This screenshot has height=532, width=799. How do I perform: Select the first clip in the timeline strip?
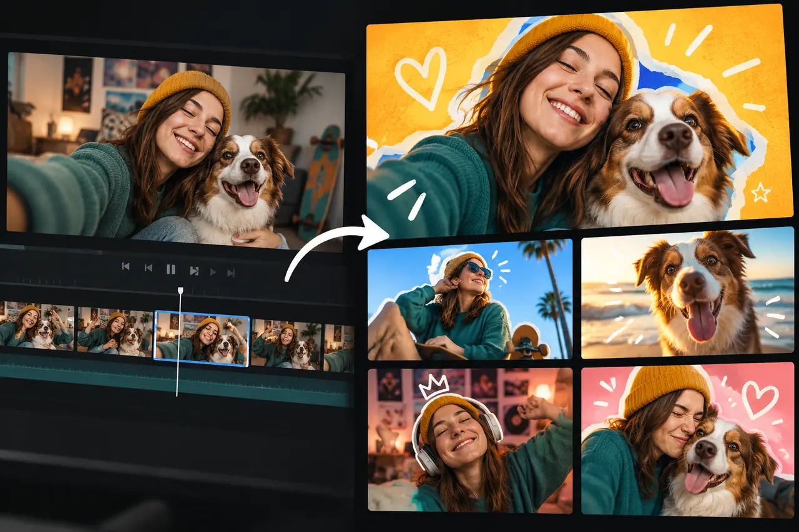point(37,324)
